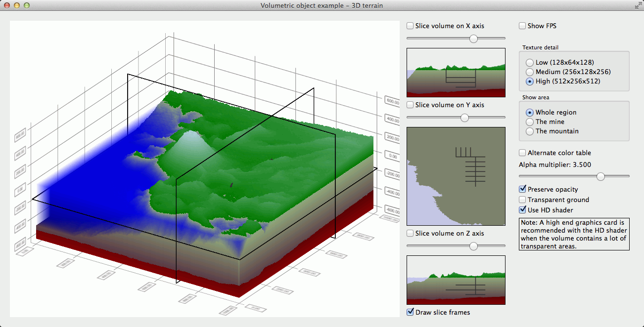Select High (512x256x512) texture detail

click(x=529, y=81)
